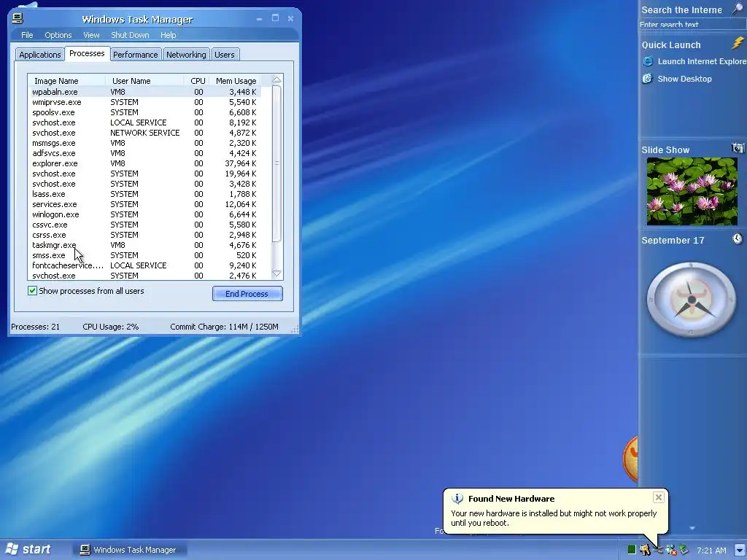This screenshot has width=747, height=560.
Task: Click the Task Manager title bar computer icon
Action: [x=18, y=18]
